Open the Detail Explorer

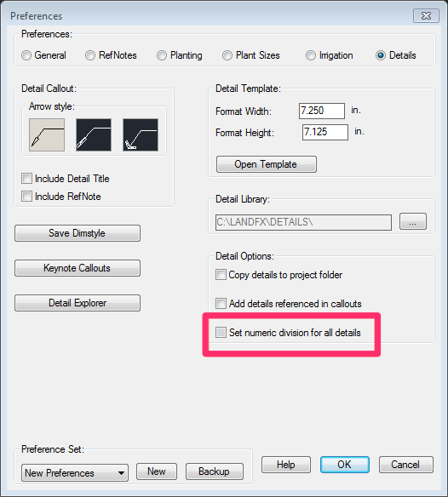[x=78, y=303]
